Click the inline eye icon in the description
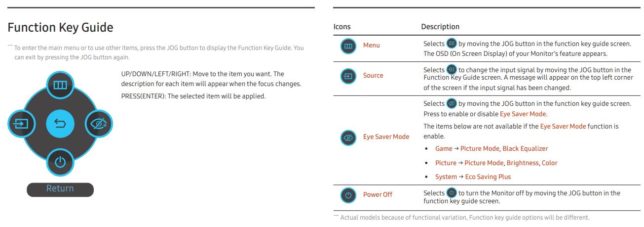 [x=452, y=103]
